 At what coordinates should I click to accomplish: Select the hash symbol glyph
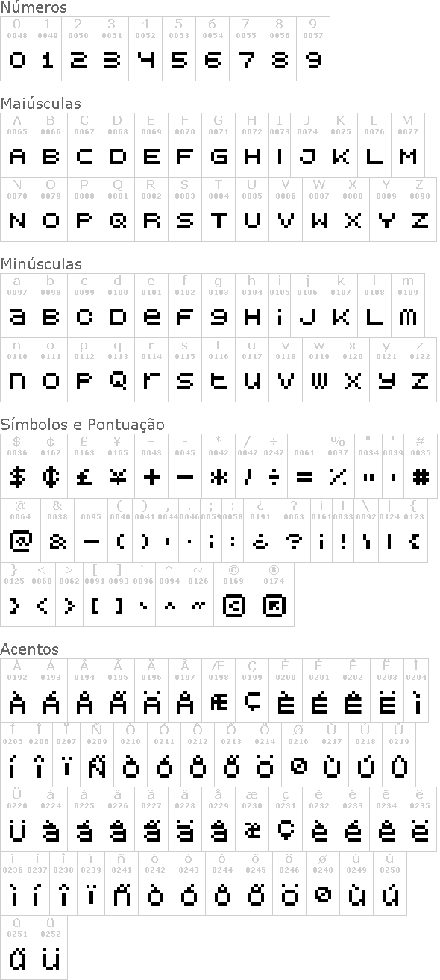pos(420,478)
